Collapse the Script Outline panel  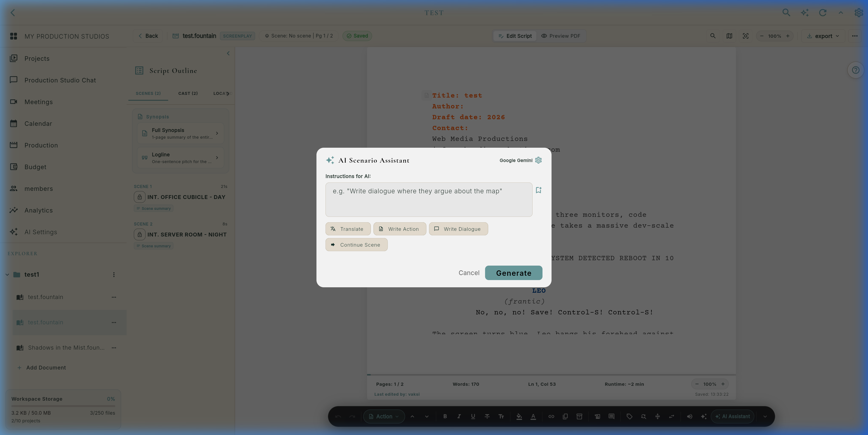(x=228, y=53)
